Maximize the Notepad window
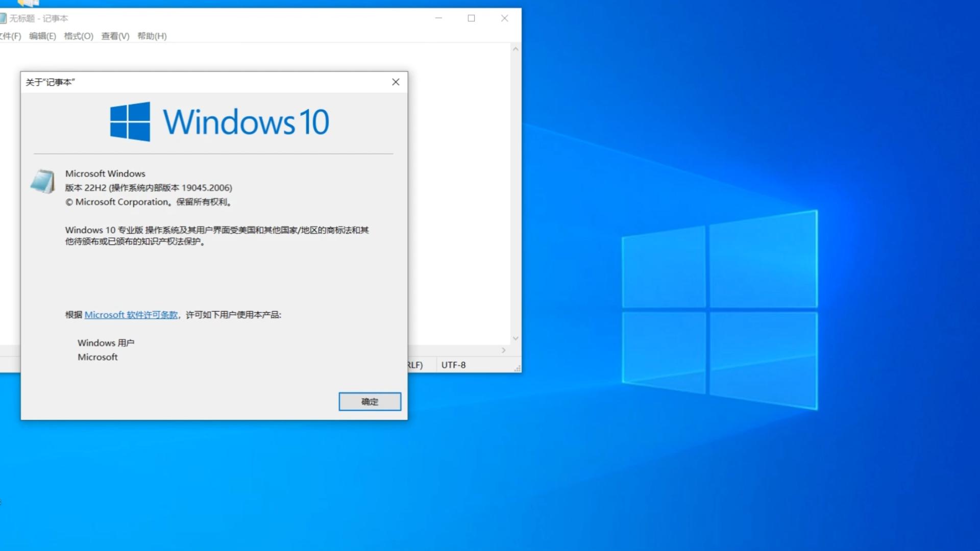Image resolution: width=980 pixels, height=551 pixels. (x=471, y=18)
